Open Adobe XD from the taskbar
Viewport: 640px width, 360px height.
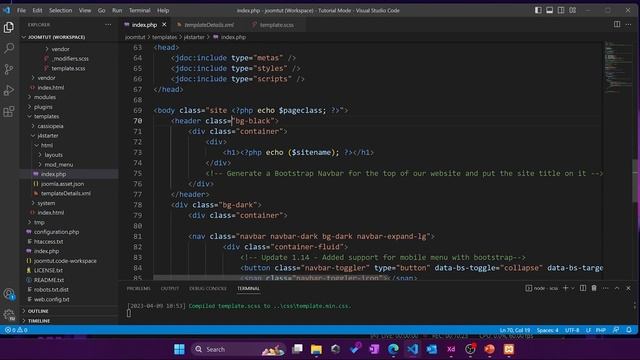pyautogui.click(x=451, y=349)
